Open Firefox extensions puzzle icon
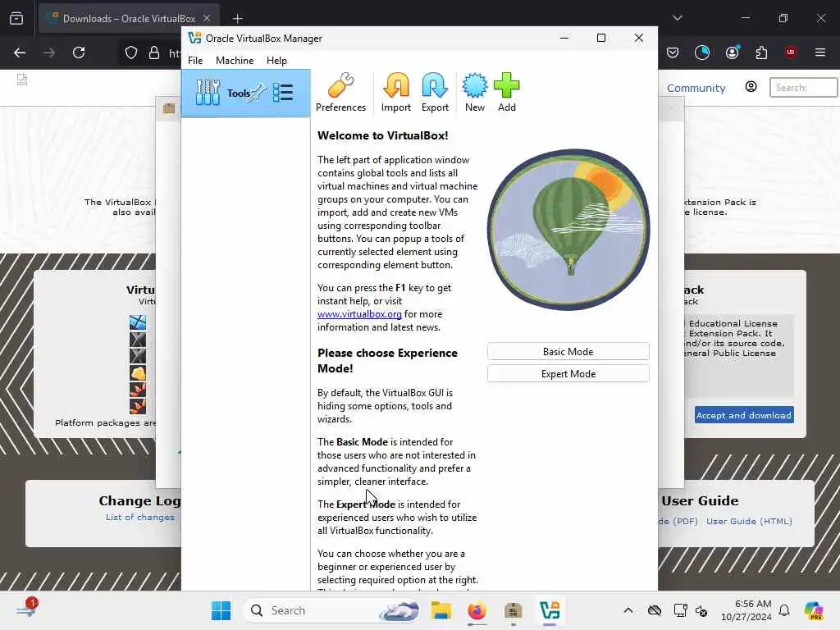This screenshot has width=840, height=630. pyautogui.click(x=761, y=52)
